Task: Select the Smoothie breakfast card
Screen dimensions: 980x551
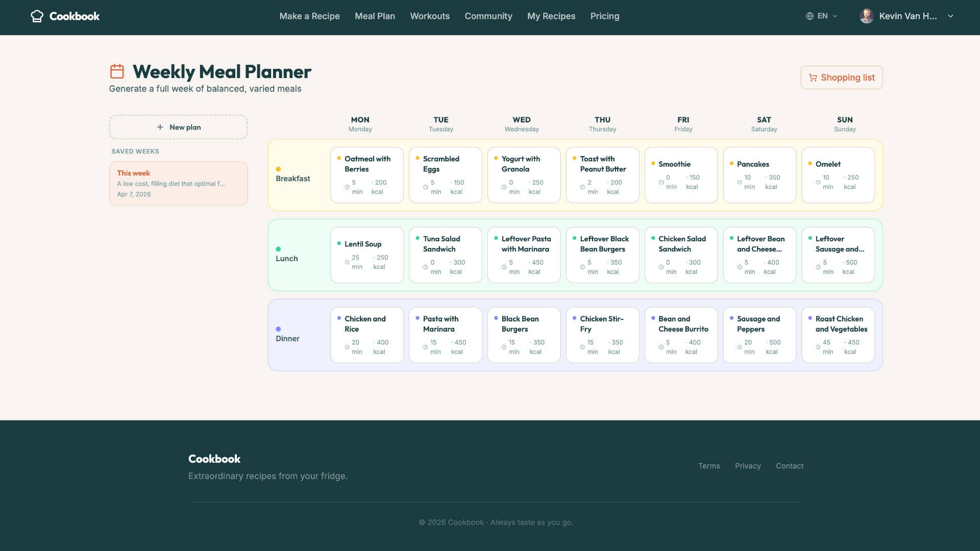Action: pos(681,175)
